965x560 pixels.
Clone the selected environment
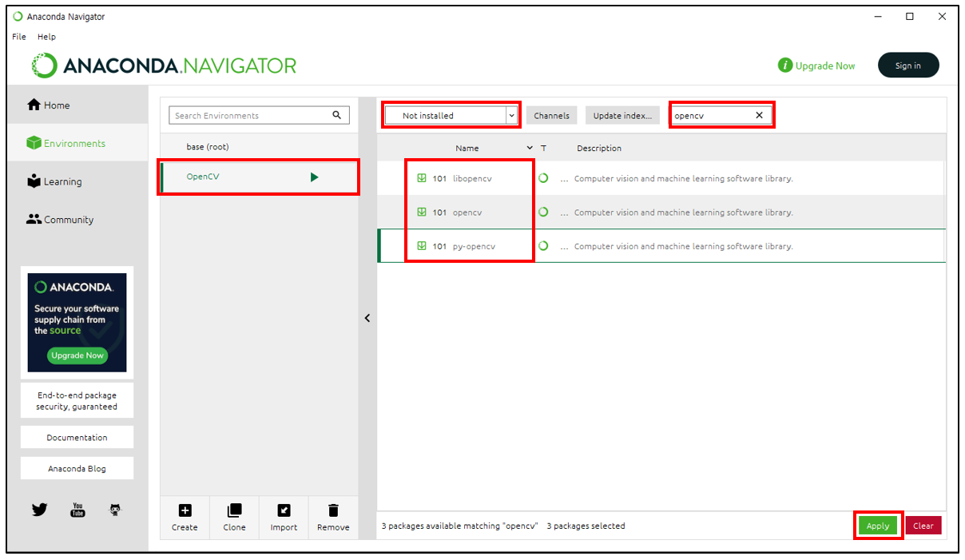coord(234,517)
